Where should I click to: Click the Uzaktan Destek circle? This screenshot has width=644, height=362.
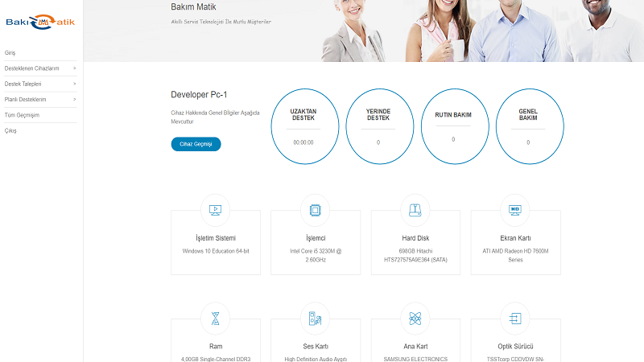click(303, 125)
